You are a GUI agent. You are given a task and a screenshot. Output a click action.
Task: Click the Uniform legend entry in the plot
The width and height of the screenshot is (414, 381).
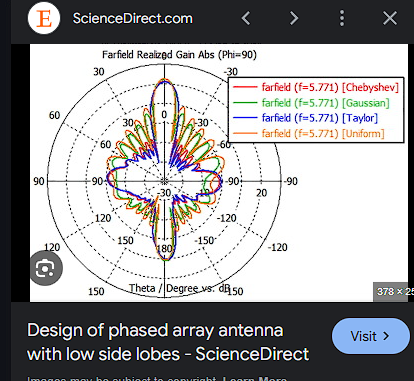click(309, 133)
